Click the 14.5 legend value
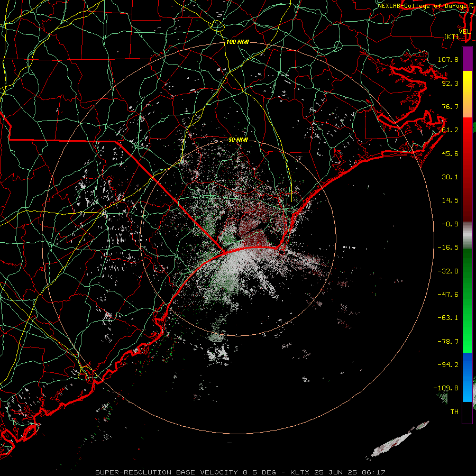This screenshot has width=476, height=476. point(450,200)
